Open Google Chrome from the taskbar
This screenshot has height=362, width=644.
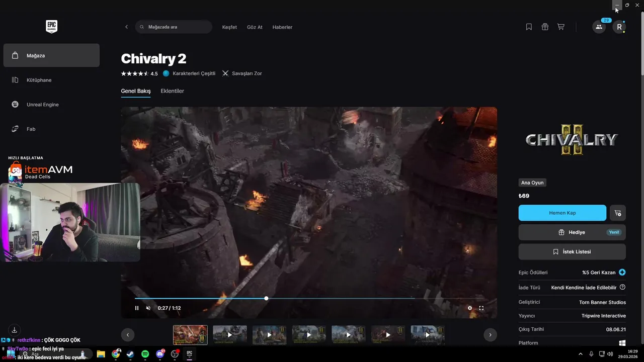[x=116, y=354]
